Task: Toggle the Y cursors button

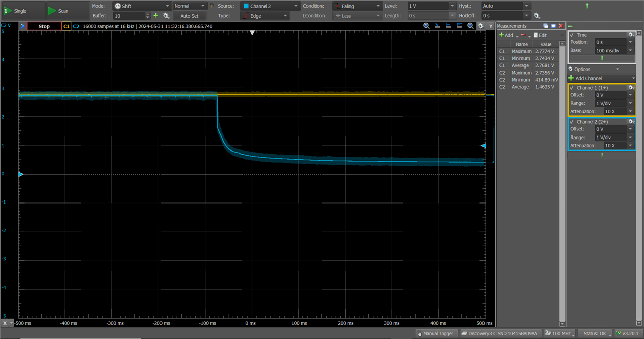Action: 491,26
